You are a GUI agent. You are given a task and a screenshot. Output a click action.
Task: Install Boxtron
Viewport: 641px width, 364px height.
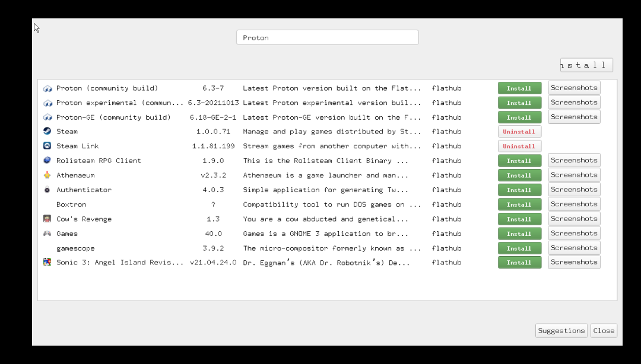(x=519, y=205)
